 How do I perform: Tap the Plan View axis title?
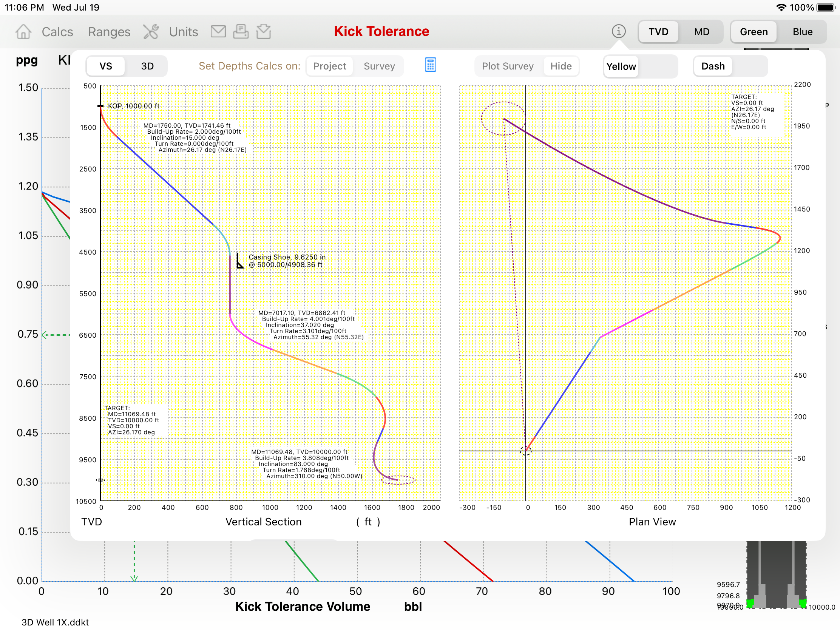coord(652,522)
